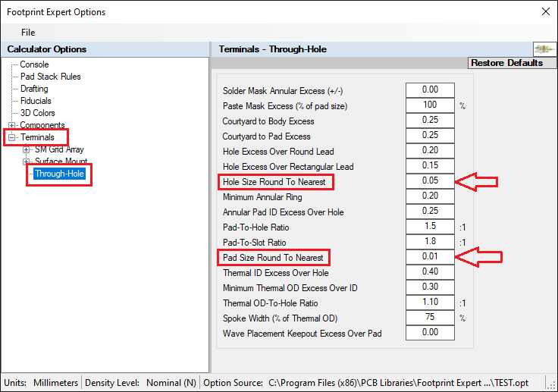
Task: Edit the Solder Mask Annular Excess value
Action: 430,90
